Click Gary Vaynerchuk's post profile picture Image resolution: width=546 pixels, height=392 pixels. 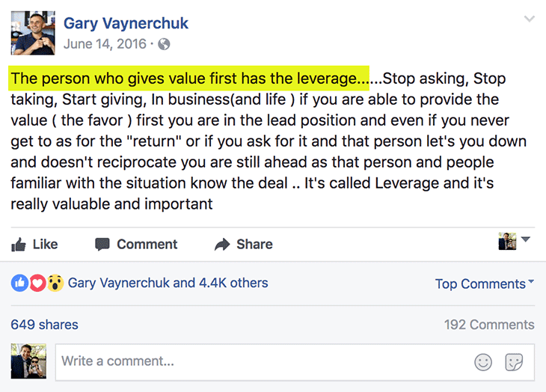(x=33, y=34)
